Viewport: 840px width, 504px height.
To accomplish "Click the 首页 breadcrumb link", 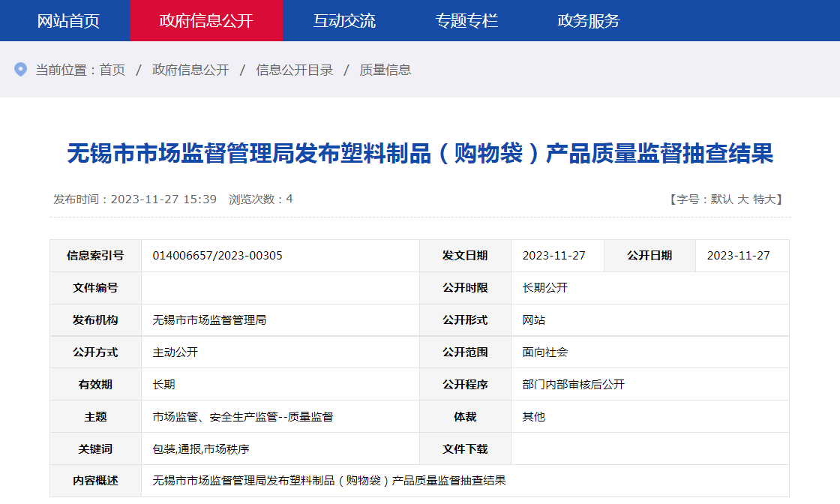I will click(x=112, y=70).
